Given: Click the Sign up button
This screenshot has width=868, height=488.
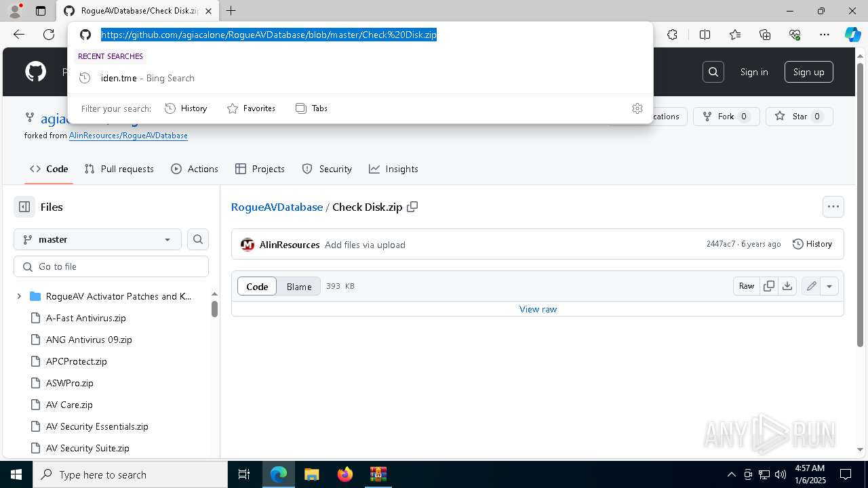Looking at the screenshot, I should pos(808,72).
